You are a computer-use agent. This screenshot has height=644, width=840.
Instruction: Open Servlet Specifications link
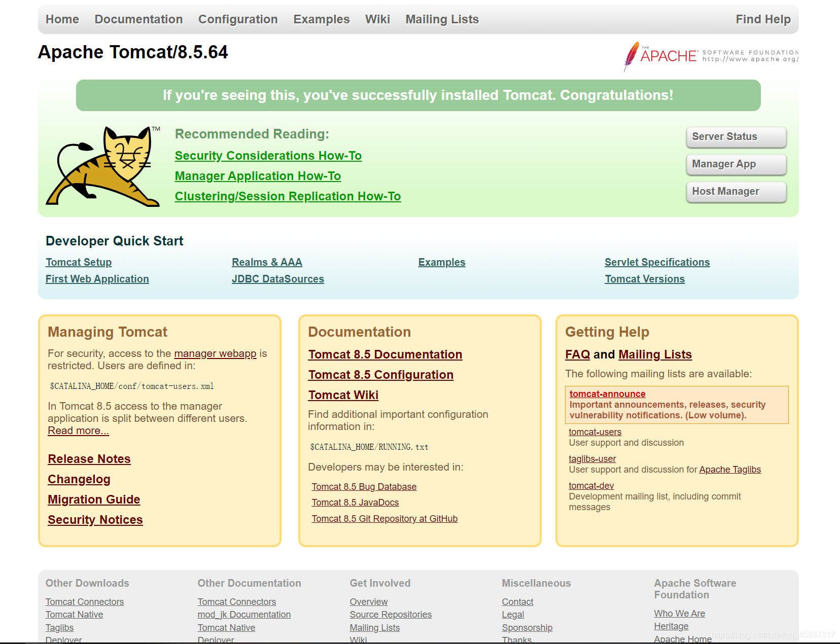(x=657, y=262)
